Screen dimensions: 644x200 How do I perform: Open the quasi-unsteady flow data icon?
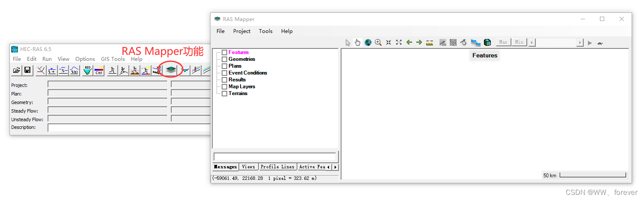pos(63,70)
